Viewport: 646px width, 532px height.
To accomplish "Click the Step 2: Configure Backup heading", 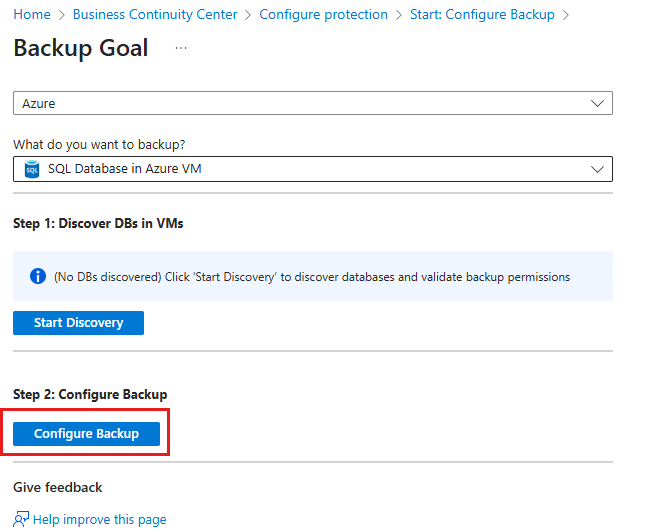I will pos(90,394).
